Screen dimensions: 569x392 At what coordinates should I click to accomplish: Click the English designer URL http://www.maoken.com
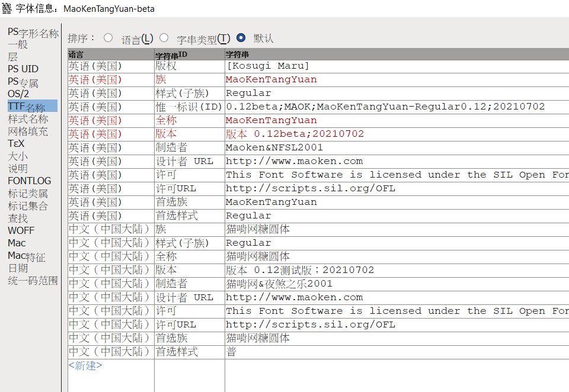[x=294, y=161]
